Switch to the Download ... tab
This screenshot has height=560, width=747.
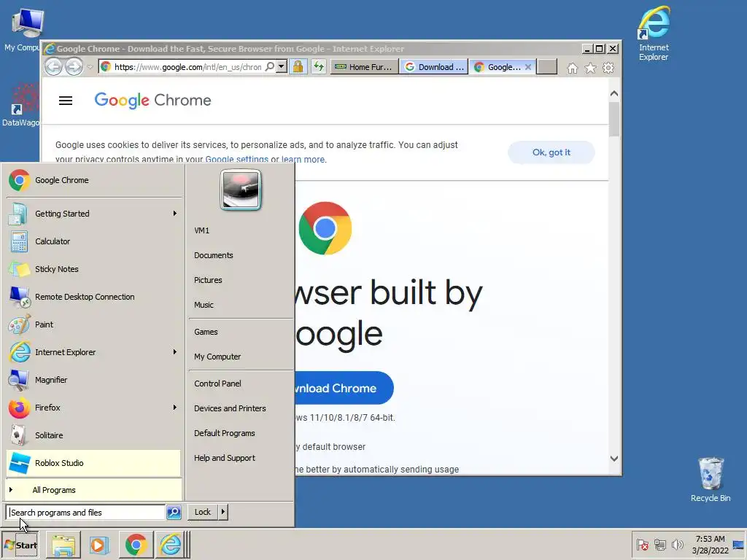[434, 67]
